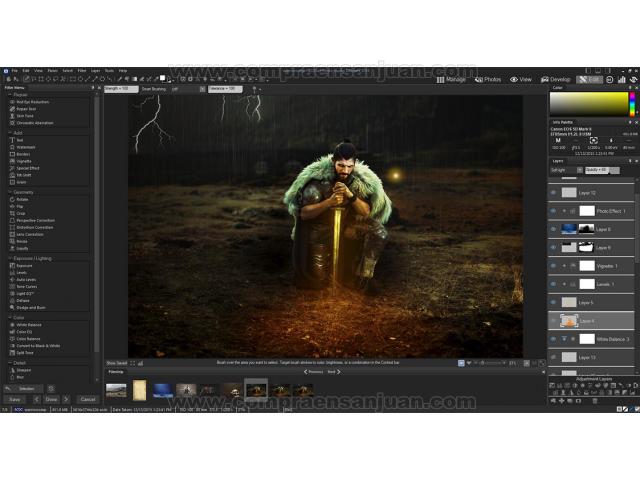Click the Done button

(x=51, y=399)
